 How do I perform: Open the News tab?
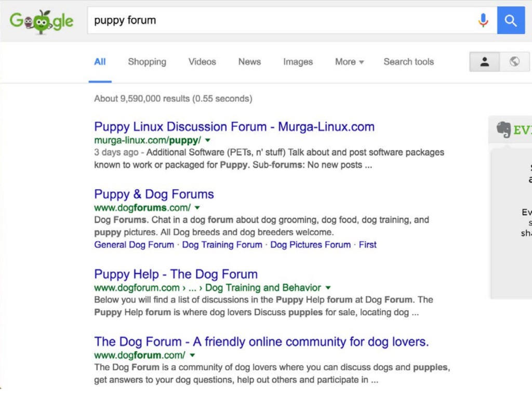coord(249,62)
